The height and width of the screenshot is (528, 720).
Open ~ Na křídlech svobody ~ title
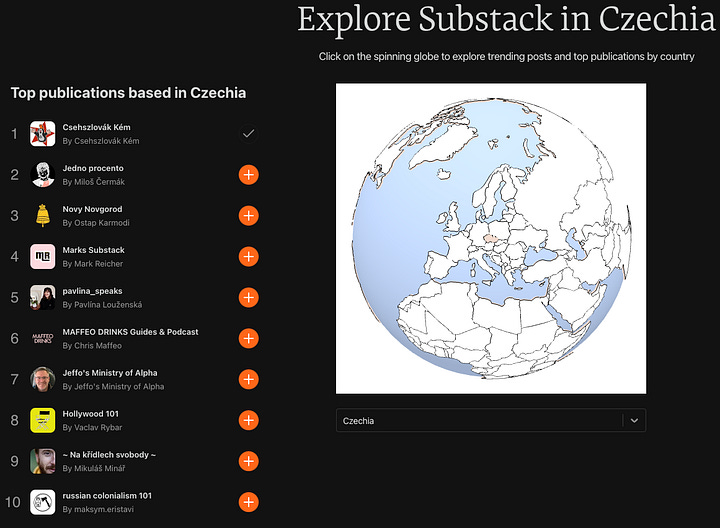tap(109, 455)
